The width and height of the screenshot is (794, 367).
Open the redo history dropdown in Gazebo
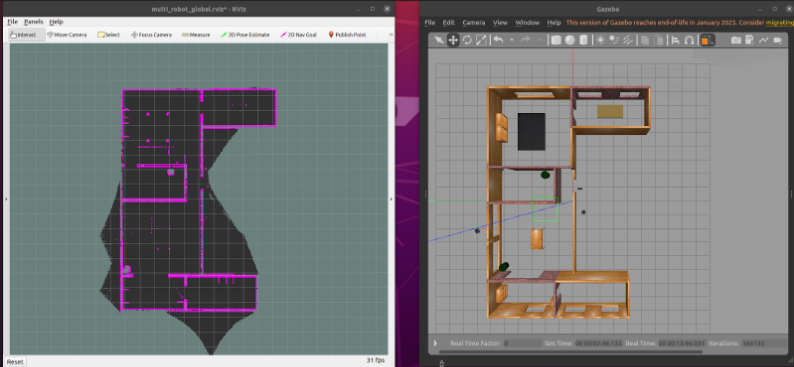[x=539, y=40]
